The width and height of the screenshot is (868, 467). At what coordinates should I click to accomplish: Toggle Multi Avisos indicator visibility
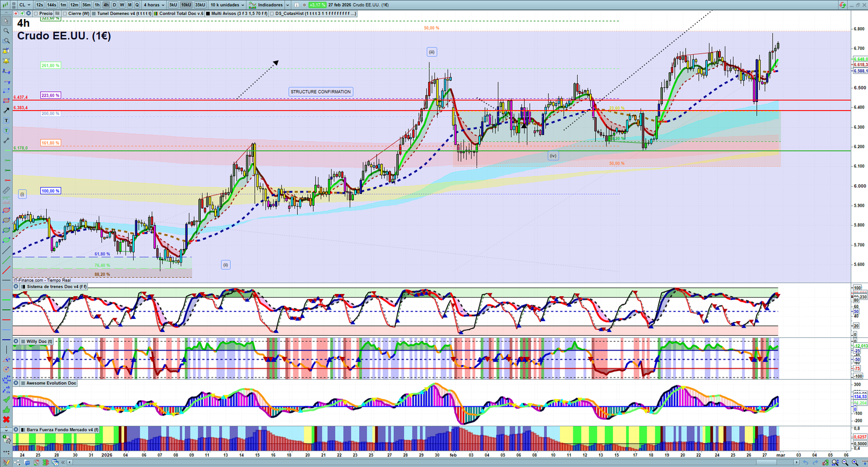[208, 13]
